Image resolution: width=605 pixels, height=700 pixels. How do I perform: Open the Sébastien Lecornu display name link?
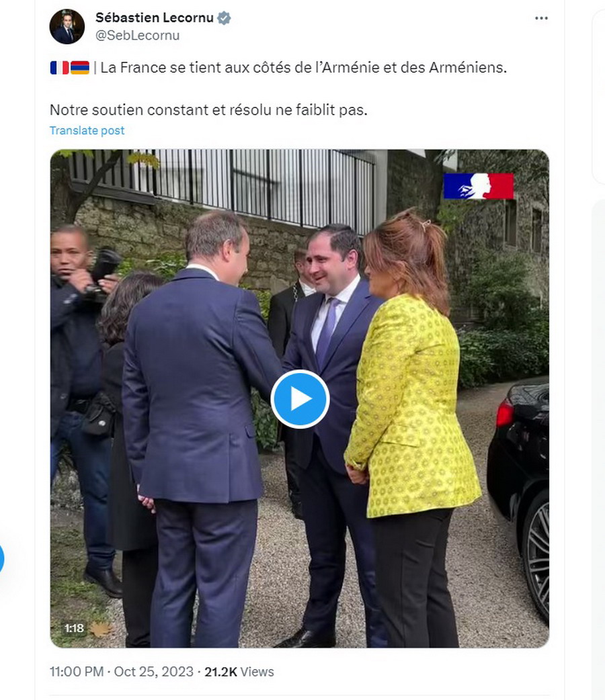155,18
